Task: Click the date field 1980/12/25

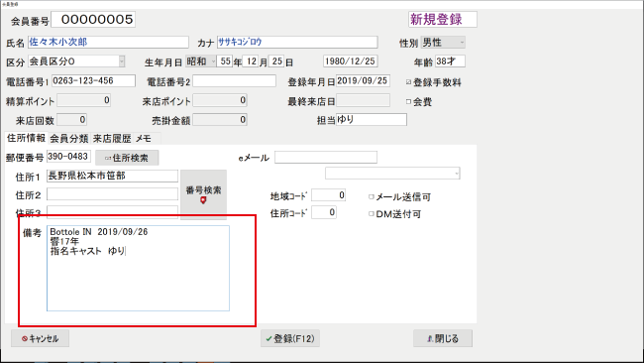Action: (x=351, y=61)
